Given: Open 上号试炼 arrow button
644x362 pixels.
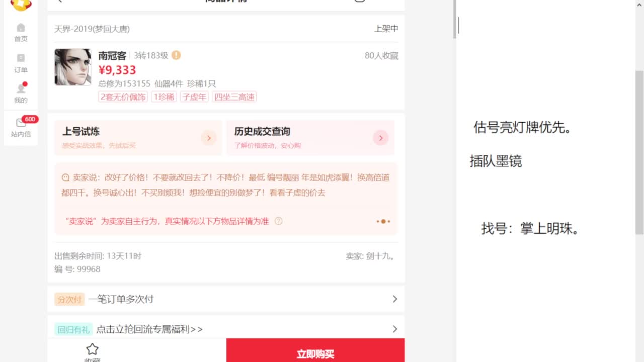Looking at the screenshot, I should (209, 138).
